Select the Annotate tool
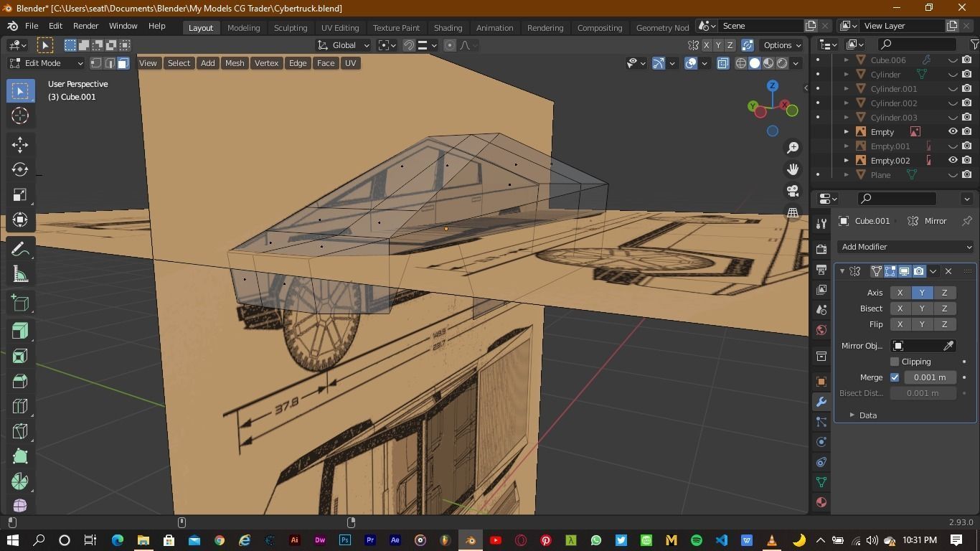980x551 pixels. point(20,249)
